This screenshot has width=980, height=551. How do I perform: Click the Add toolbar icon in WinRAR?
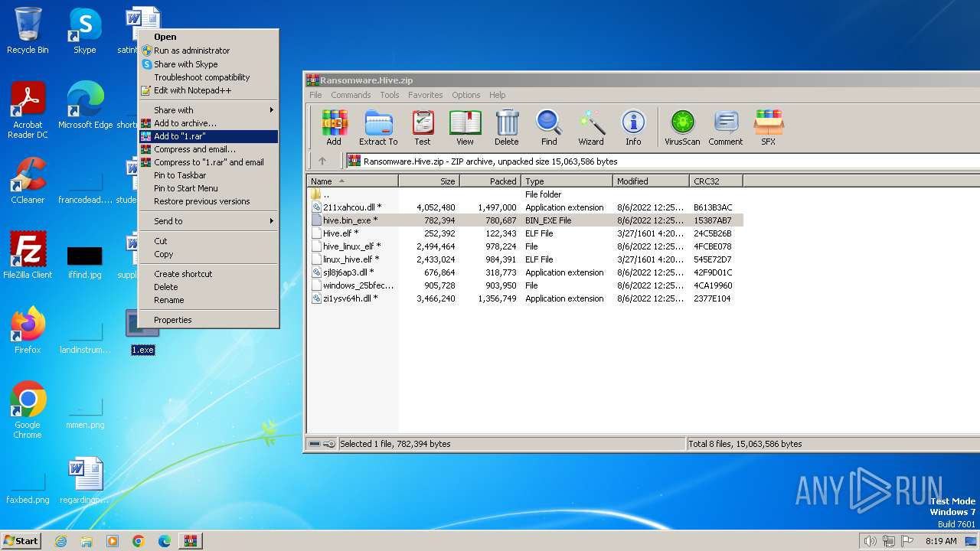pos(334,127)
